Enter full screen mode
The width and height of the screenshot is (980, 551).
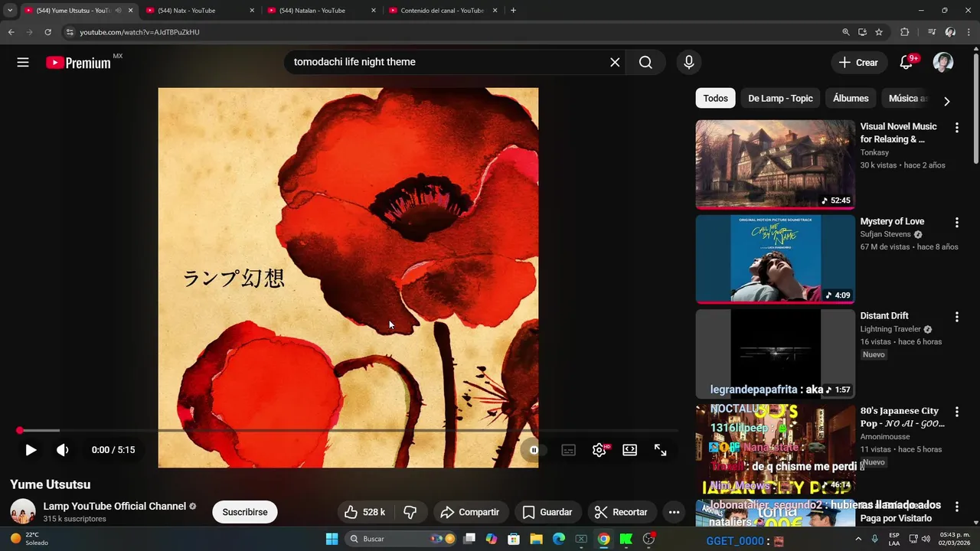point(661,450)
